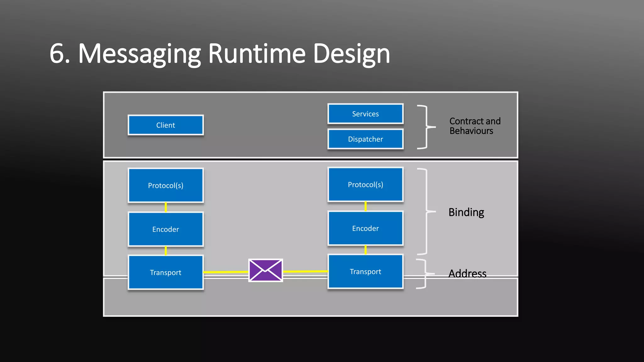Click the Address label
Viewport: 644px width, 362px height.
point(467,274)
